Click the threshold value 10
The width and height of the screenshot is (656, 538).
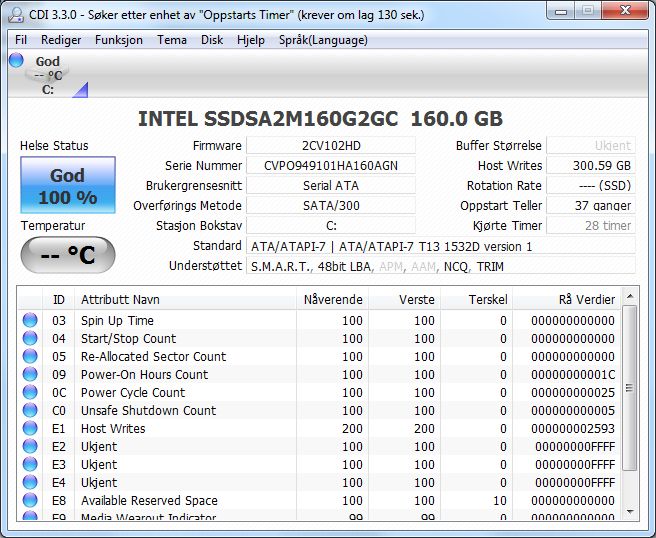[500, 500]
